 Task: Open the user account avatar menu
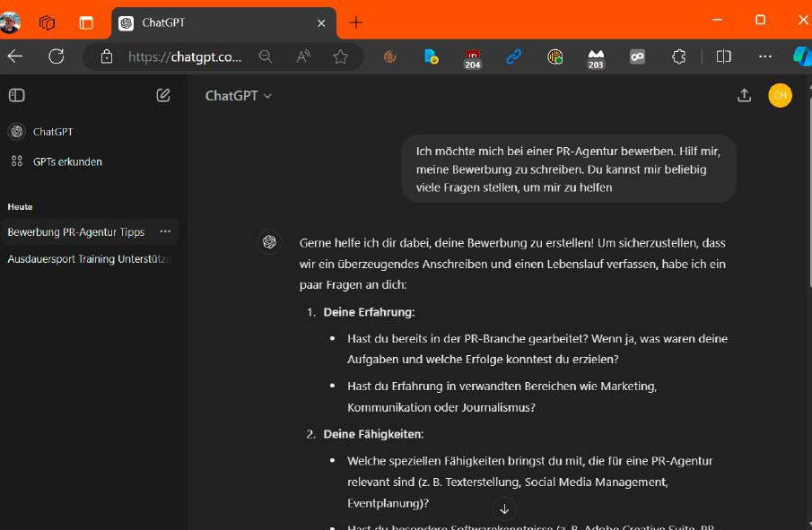point(780,96)
